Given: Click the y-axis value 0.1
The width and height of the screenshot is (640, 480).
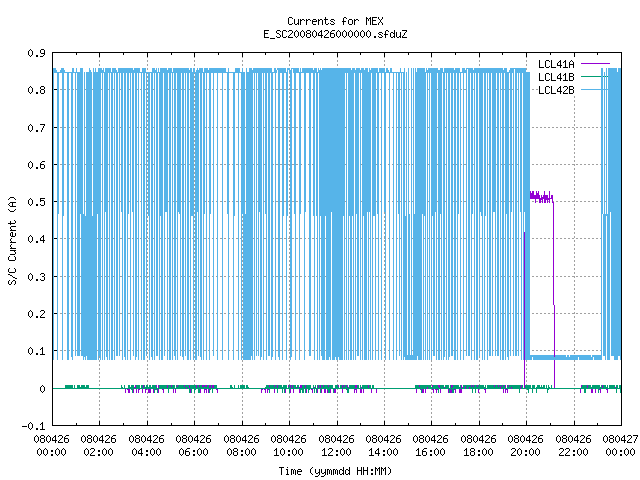Looking at the screenshot, I should 36,351.
